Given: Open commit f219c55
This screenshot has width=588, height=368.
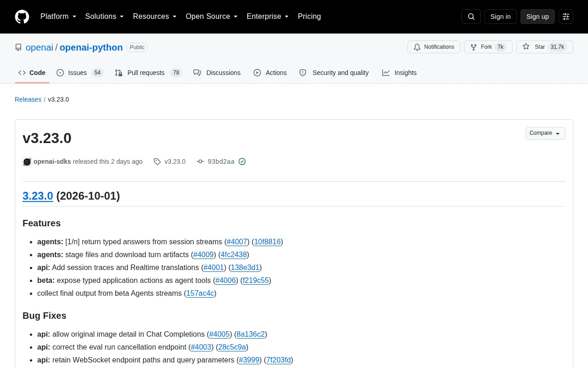Looking at the screenshot, I should pos(256,280).
